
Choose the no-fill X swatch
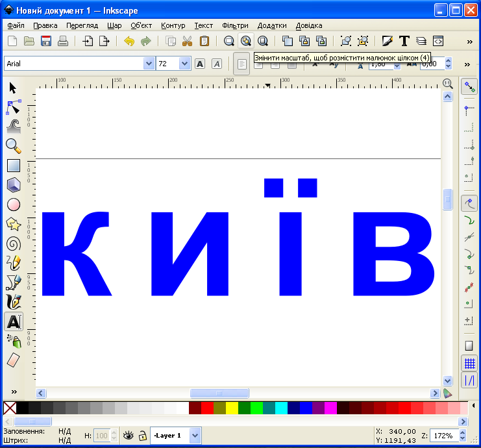click(x=10, y=408)
